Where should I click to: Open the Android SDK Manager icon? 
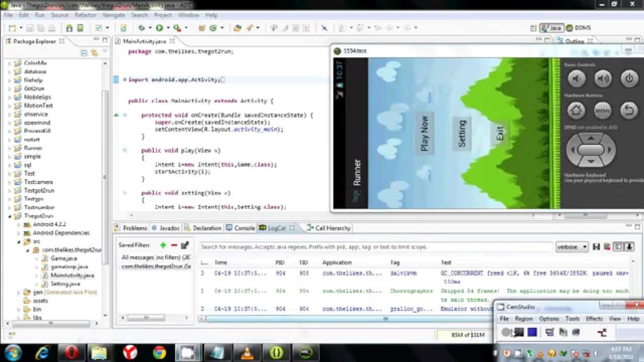tap(69, 28)
